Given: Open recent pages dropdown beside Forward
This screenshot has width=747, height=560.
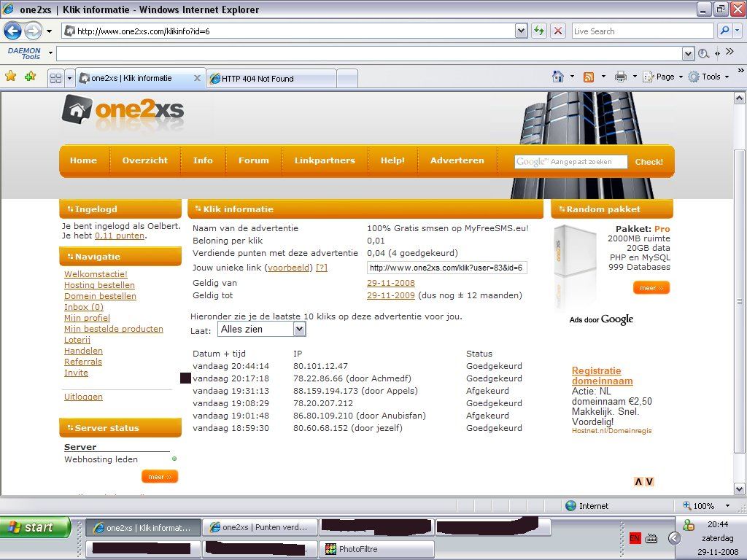Looking at the screenshot, I should point(49,31).
